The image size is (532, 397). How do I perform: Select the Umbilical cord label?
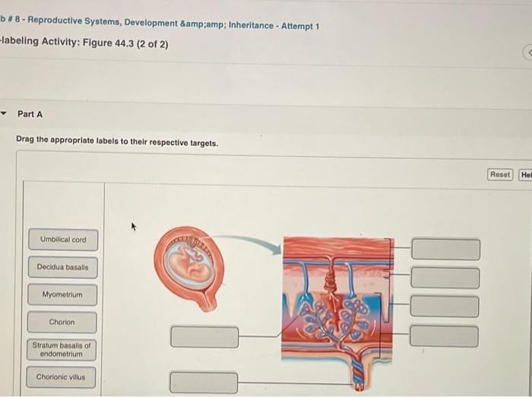point(63,239)
